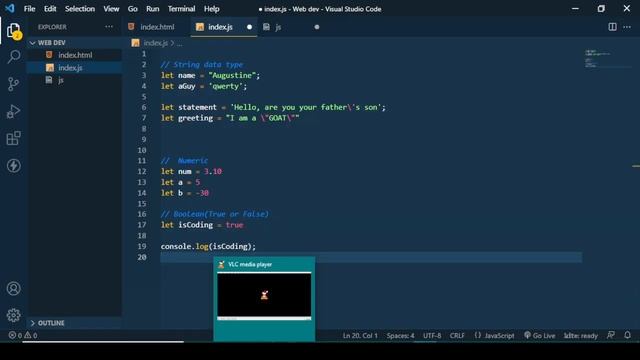Switch to the index.html editor tab
640x360 pixels.
point(156,27)
